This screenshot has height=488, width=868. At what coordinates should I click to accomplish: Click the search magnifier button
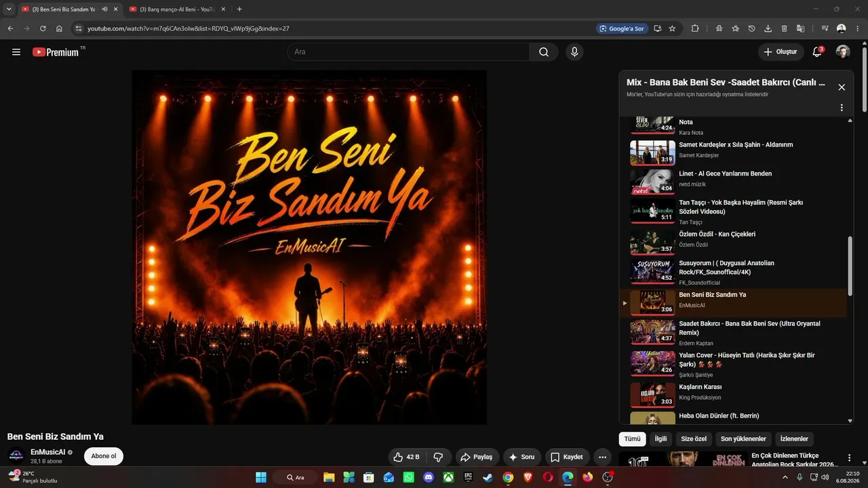click(x=544, y=52)
